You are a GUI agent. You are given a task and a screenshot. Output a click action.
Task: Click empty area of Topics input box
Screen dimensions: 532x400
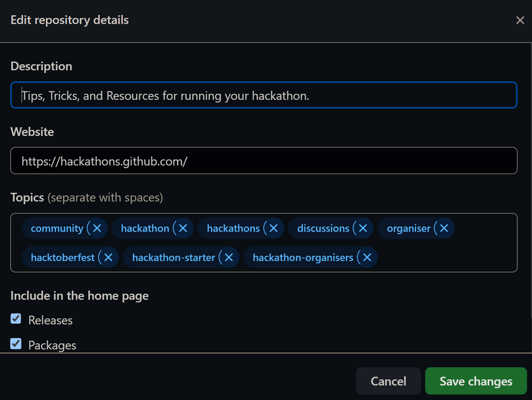click(447, 258)
